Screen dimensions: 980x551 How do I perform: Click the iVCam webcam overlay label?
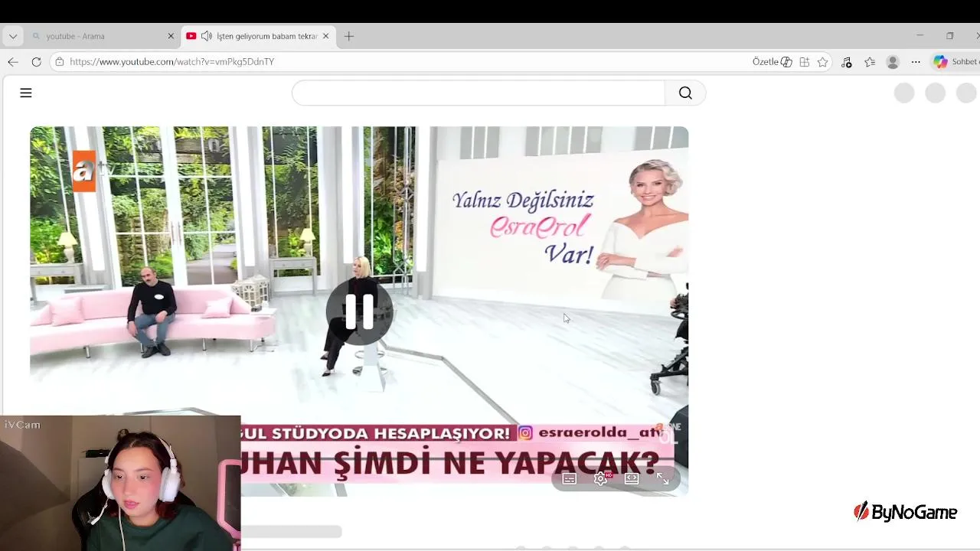(22, 425)
